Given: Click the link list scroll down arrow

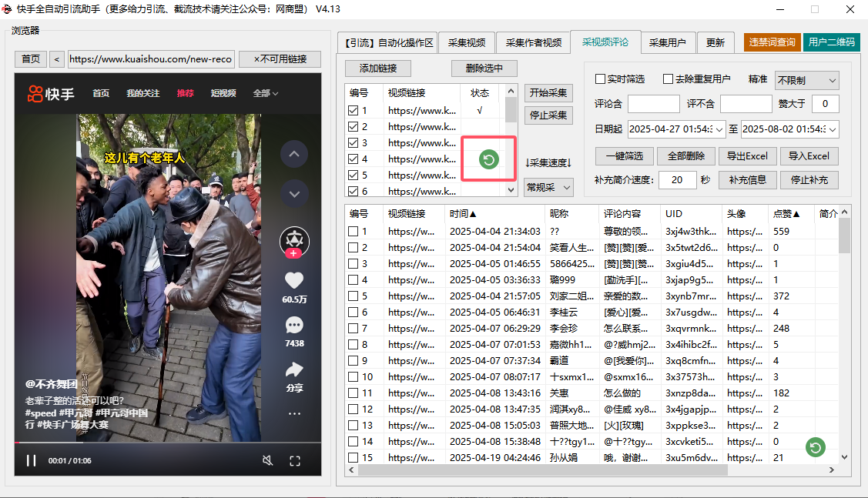Looking at the screenshot, I should (511, 190).
